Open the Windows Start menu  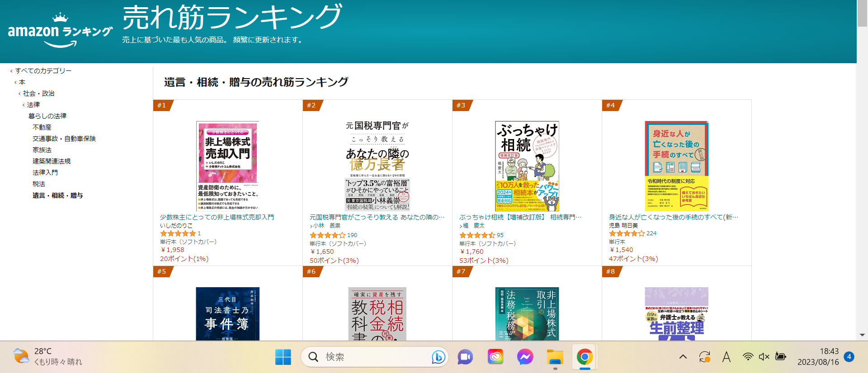(283, 357)
